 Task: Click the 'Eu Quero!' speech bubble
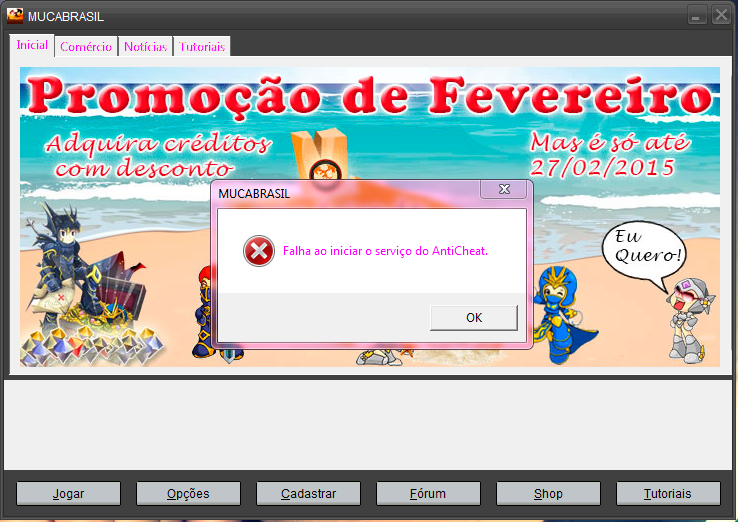[645, 248]
